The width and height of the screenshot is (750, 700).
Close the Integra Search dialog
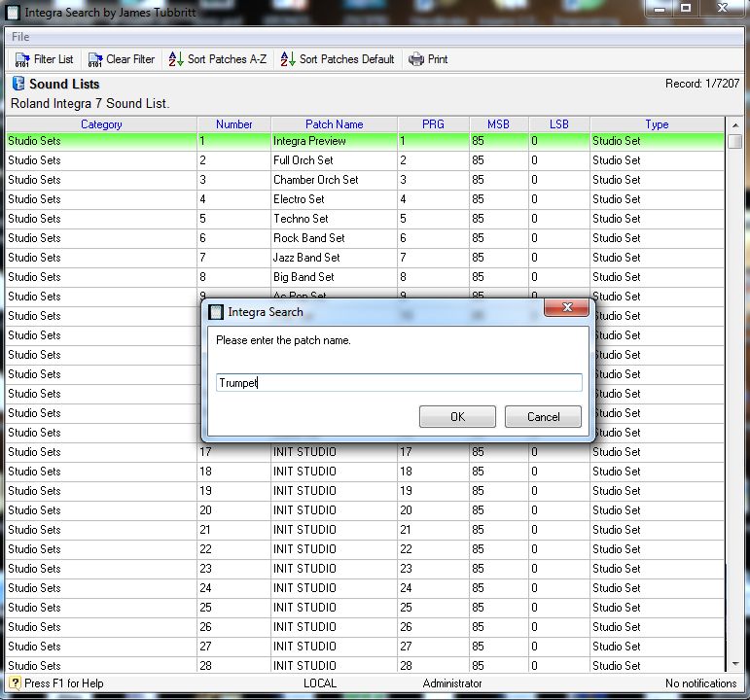[x=567, y=307]
